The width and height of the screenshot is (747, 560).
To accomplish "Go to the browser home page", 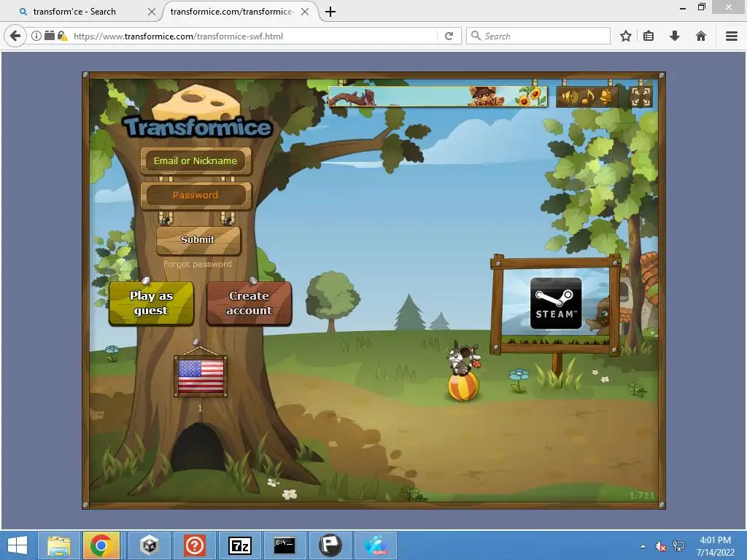I will 701,36.
